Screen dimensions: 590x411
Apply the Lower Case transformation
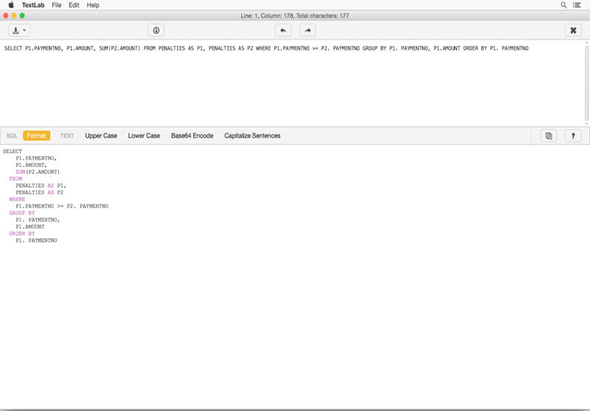144,135
